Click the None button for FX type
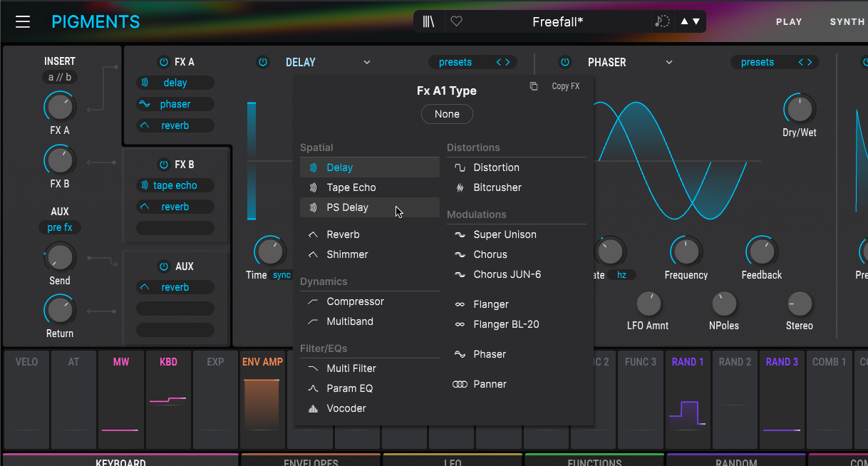Viewport: 868px width, 466px height. click(x=447, y=114)
